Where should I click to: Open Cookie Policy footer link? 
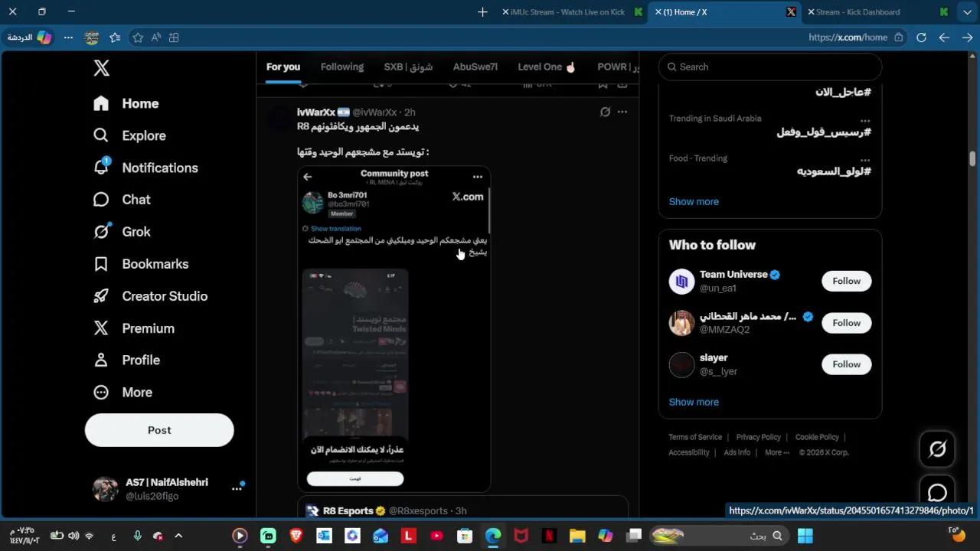[x=817, y=437]
